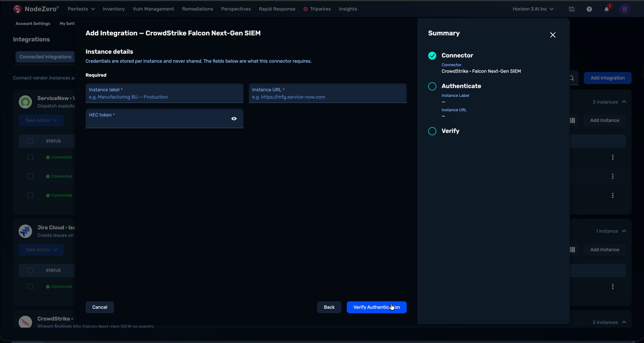Viewport: 644px width, 343px height.
Task: Collapse the ServiceNow 3 instances section
Action: pyautogui.click(x=624, y=102)
